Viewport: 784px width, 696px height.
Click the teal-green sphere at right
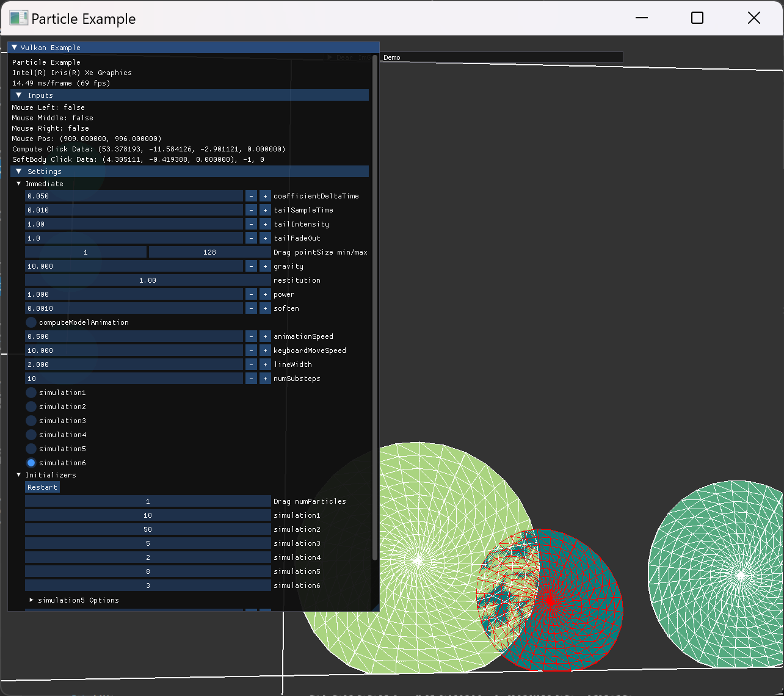pos(716,575)
